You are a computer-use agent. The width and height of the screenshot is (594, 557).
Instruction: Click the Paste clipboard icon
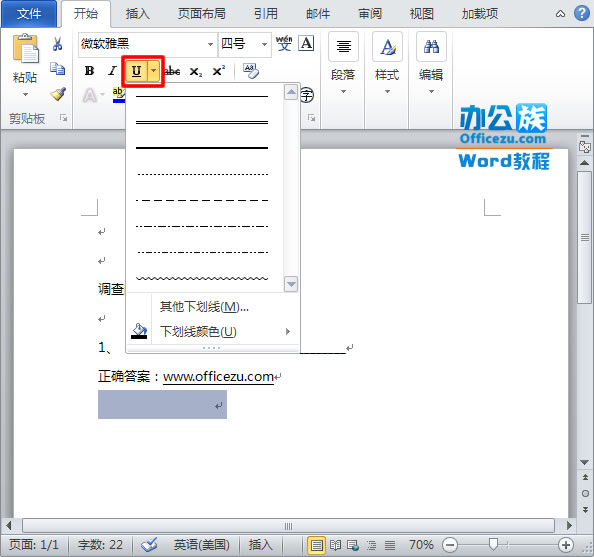pos(25,49)
